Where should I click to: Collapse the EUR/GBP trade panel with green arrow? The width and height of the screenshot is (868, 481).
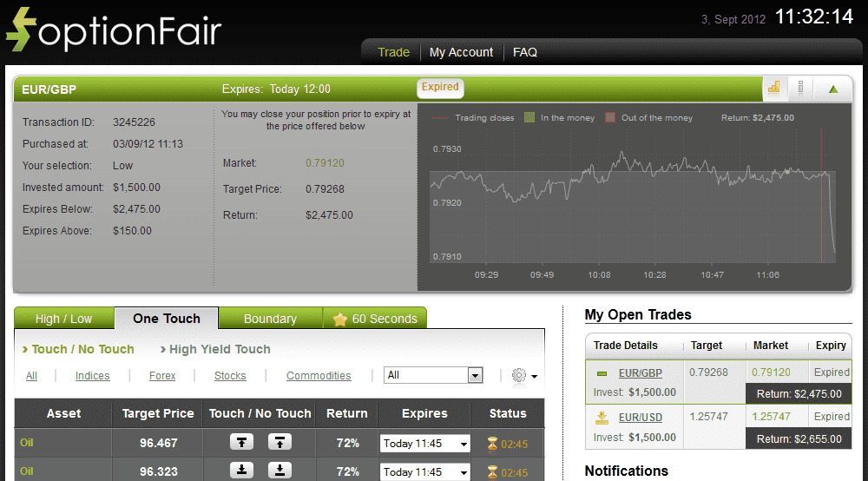pyautogui.click(x=833, y=89)
